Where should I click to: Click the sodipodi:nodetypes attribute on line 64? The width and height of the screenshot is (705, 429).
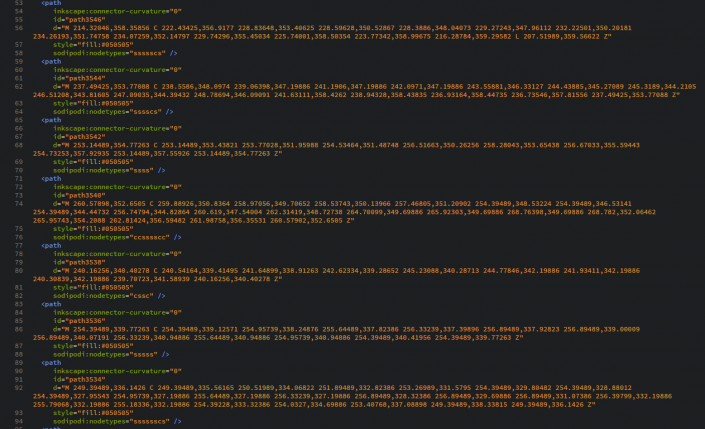pos(107,111)
